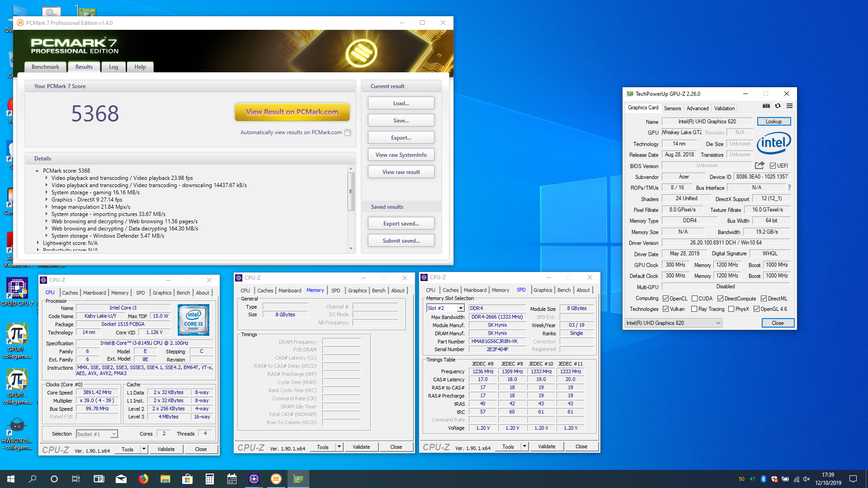Switch to GPU-Z via taskbar icon
The image size is (868, 488).
pos(298,479)
